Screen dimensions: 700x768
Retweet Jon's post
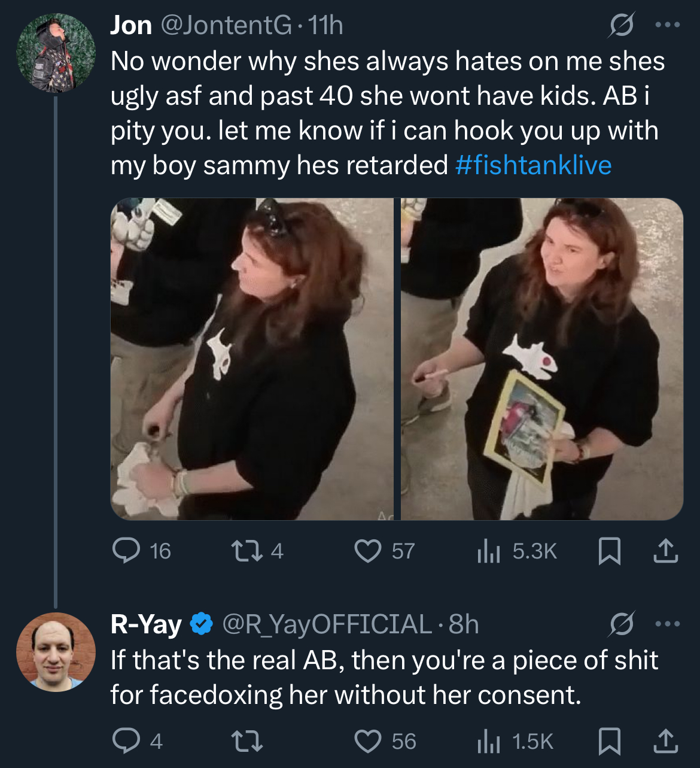coord(247,551)
